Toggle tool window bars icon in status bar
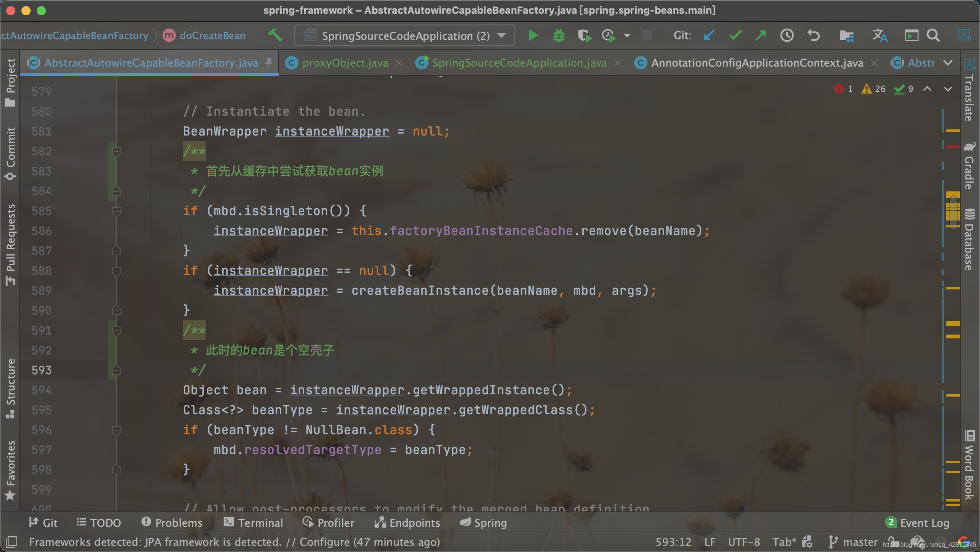This screenshot has width=980, height=552. [11, 542]
